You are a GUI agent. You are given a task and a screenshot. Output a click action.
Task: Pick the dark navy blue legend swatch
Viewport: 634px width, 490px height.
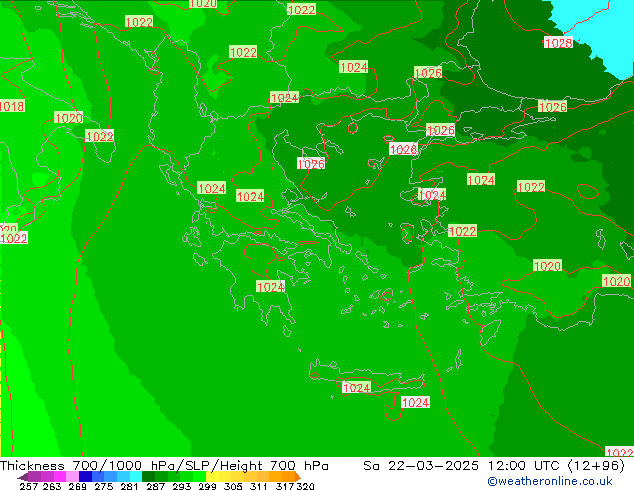pos(85,476)
